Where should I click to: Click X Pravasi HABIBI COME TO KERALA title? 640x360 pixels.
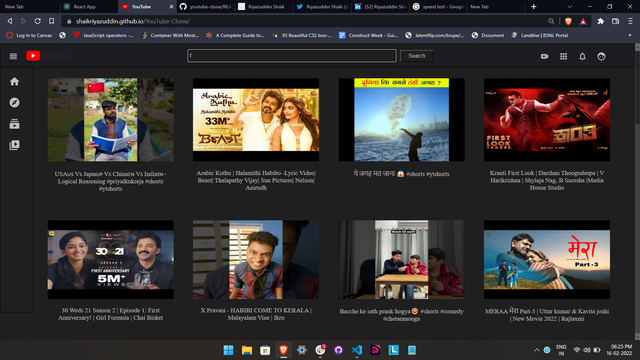point(256,314)
